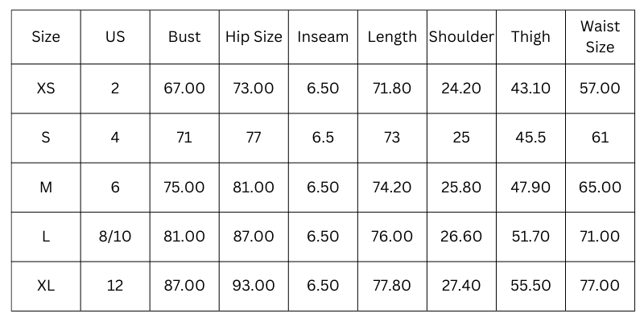Click the Inseam column header
Image resolution: width=644 pixels, height=322 pixels.
(x=323, y=37)
